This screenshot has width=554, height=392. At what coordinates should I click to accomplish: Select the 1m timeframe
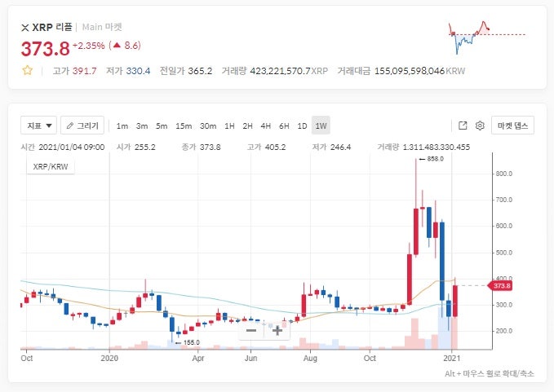pos(122,126)
